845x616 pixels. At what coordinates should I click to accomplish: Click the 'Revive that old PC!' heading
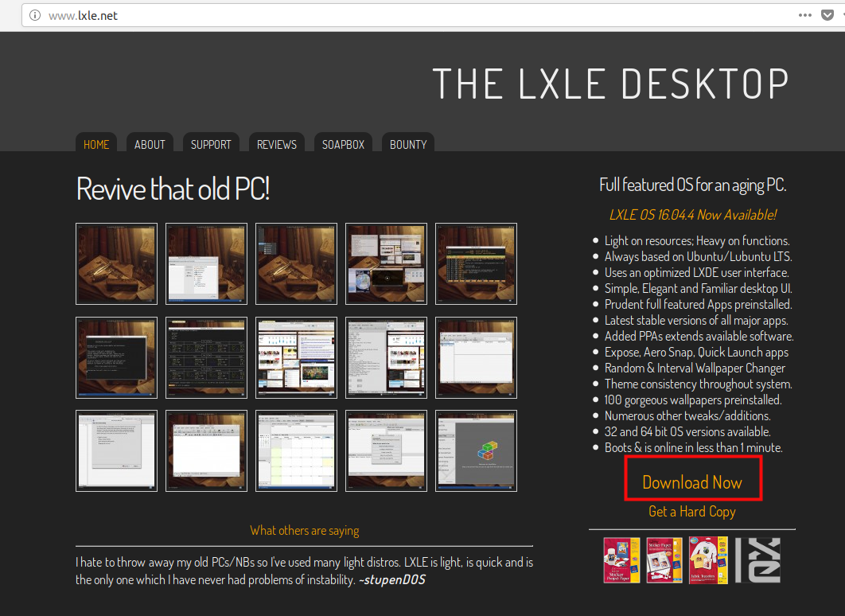[173, 188]
